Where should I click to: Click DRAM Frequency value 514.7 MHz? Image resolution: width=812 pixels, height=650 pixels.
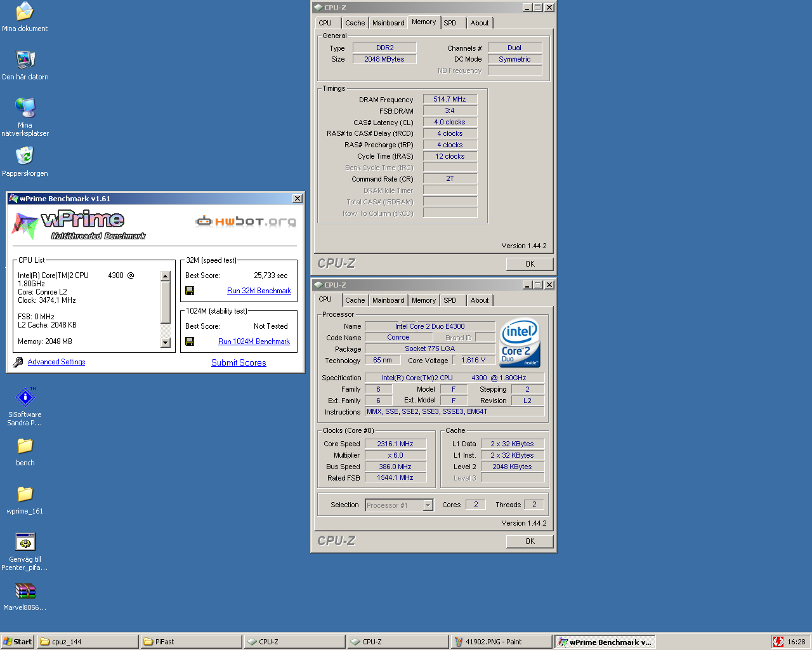[x=450, y=99]
